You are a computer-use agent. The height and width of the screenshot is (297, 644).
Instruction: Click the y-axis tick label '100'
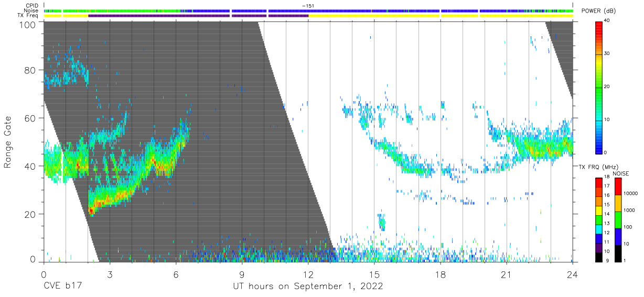27,24
